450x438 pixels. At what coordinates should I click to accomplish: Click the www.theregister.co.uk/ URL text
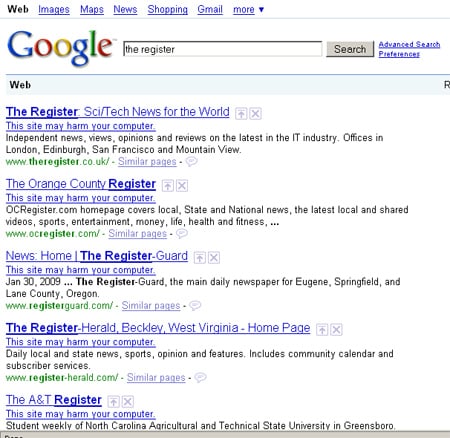pos(57,162)
